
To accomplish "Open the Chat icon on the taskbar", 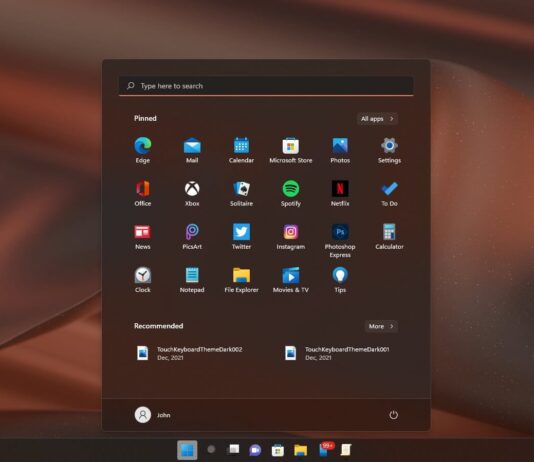I will point(255,450).
